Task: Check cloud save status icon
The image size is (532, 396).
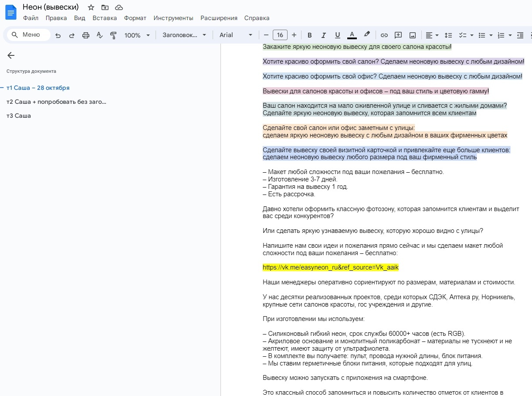Action: (x=119, y=7)
